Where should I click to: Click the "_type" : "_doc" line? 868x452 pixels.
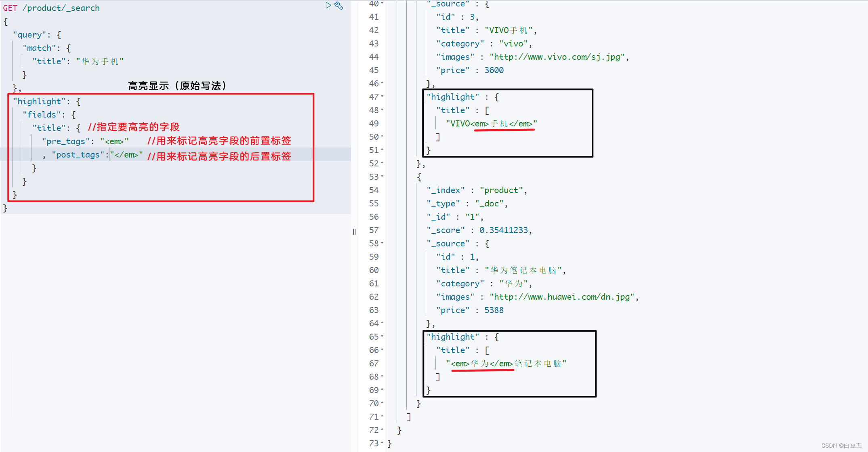click(467, 204)
